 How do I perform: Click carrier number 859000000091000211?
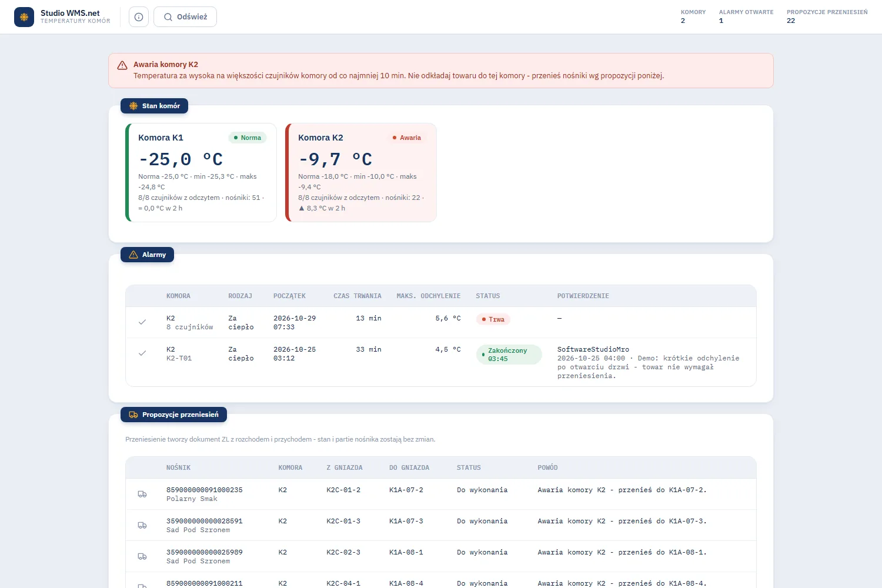coord(205,583)
